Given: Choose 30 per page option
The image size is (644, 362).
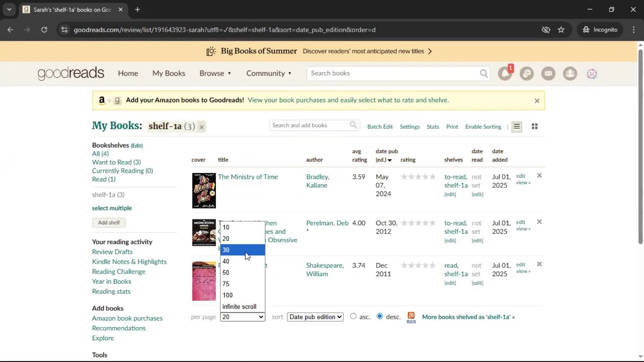Looking at the screenshot, I should point(243,250).
